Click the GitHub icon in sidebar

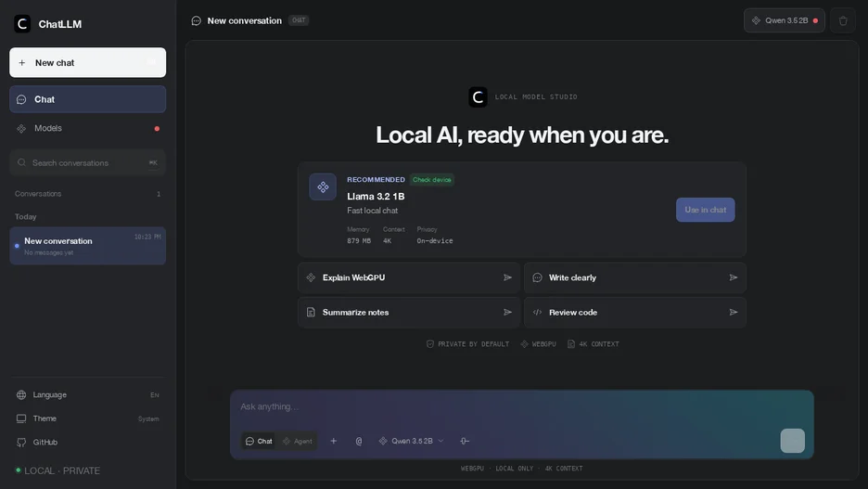click(x=21, y=443)
